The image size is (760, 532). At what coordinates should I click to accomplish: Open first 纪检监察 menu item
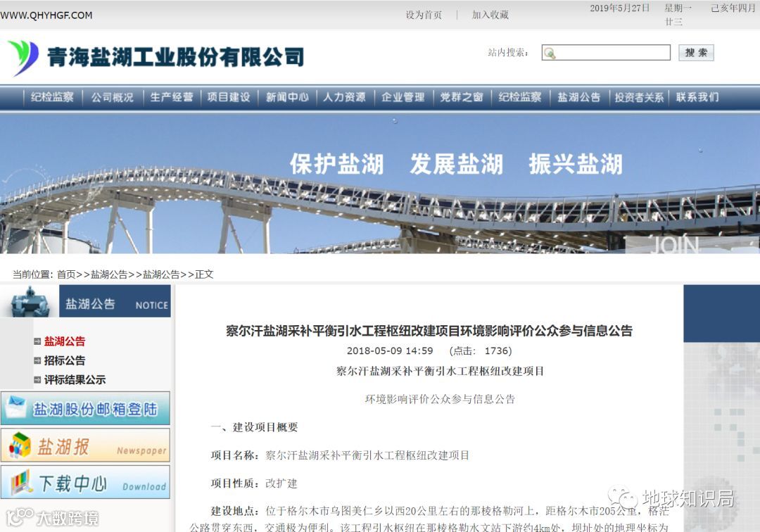tap(52, 97)
